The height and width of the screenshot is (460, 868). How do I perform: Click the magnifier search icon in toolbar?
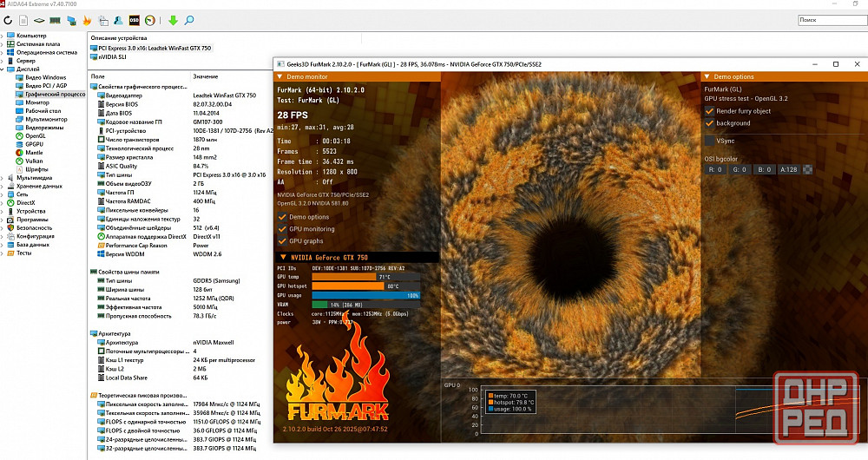coord(189,19)
